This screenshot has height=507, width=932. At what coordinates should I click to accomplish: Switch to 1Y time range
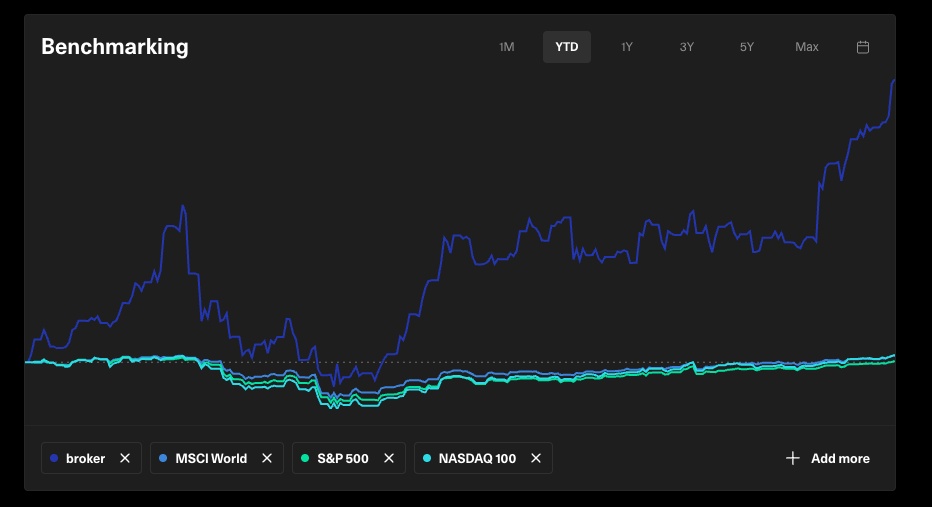[x=627, y=47]
